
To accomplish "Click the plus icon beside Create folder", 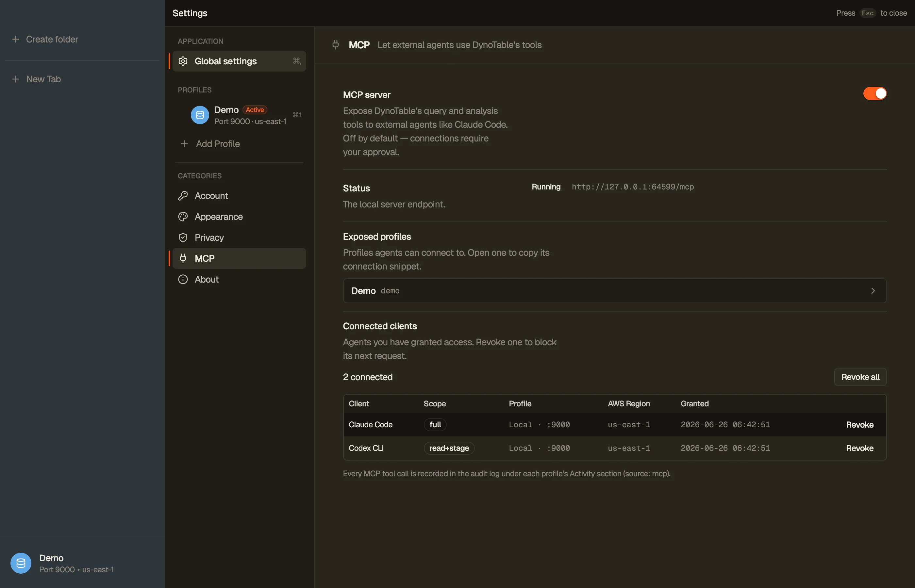I will 16,39.
